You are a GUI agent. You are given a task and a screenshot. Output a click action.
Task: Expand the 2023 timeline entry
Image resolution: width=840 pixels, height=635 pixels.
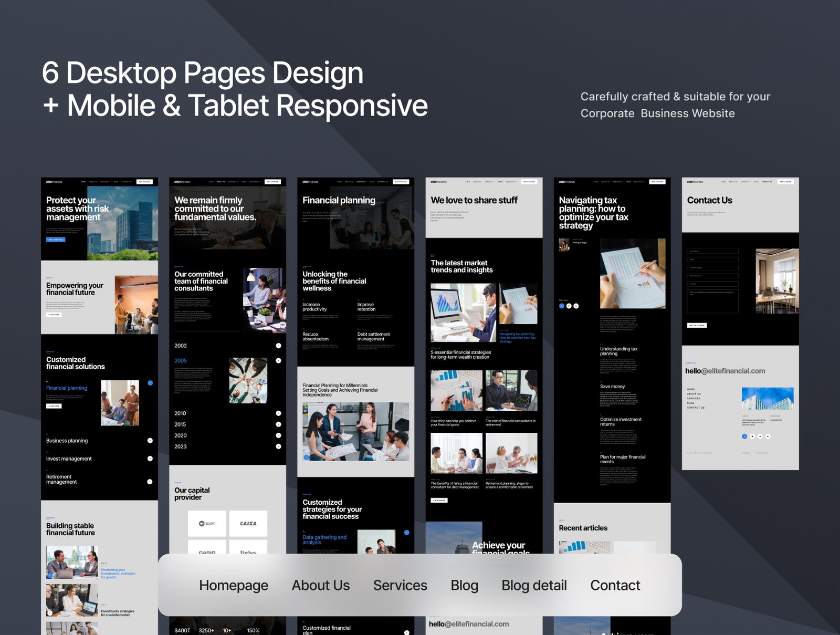coord(278,446)
